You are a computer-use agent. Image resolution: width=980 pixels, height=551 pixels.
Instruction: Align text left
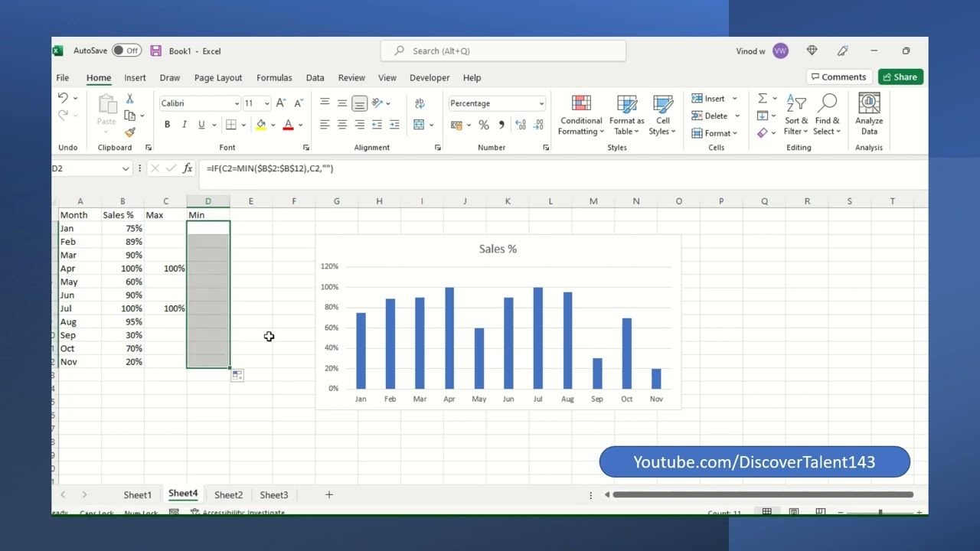tap(325, 125)
